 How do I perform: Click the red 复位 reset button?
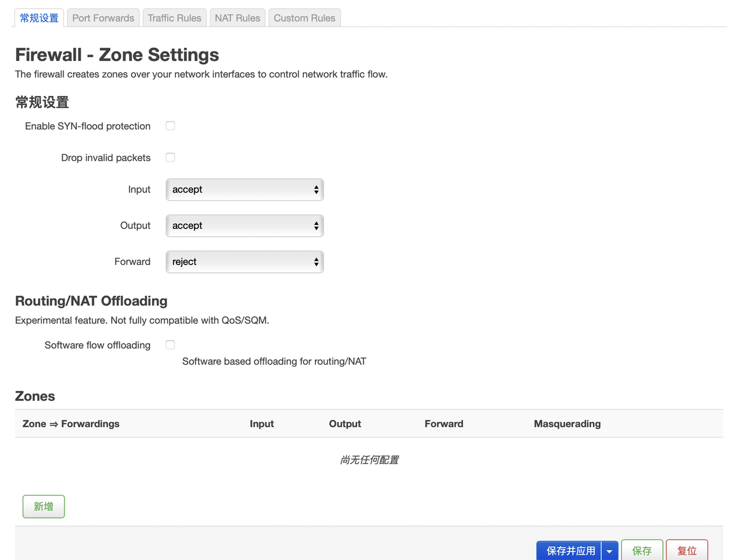(687, 551)
